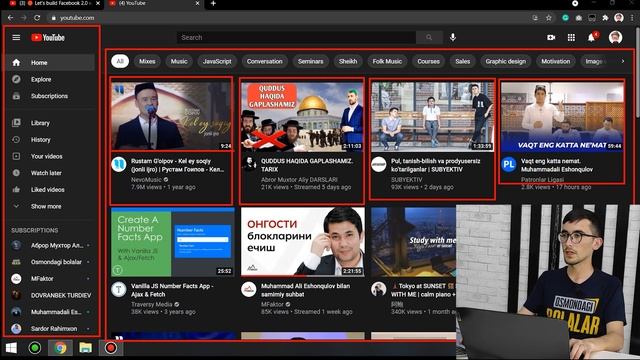Screen dimensions: 640x360
Task: Open Vanilla JS Number Facts App thumbnail
Action: coord(173,242)
